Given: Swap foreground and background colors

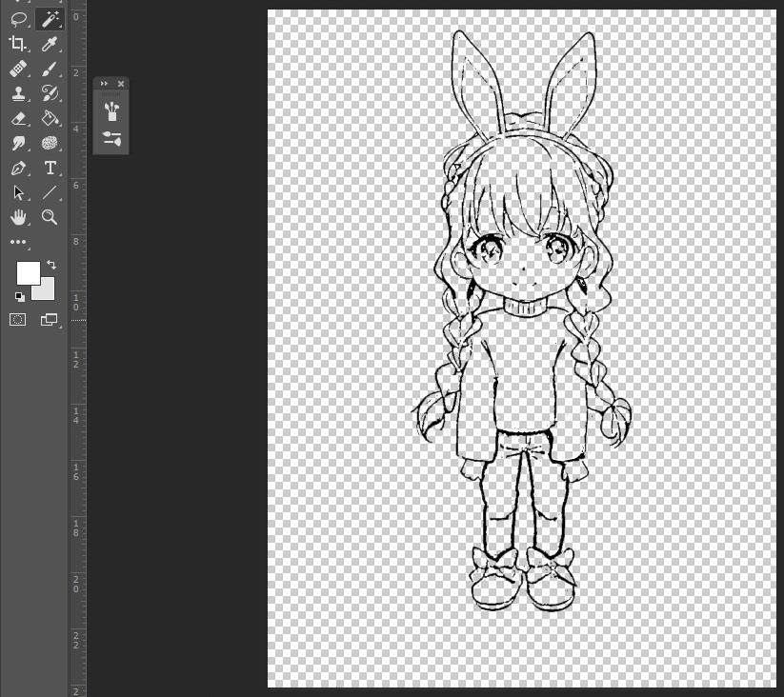Looking at the screenshot, I should [x=51, y=265].
